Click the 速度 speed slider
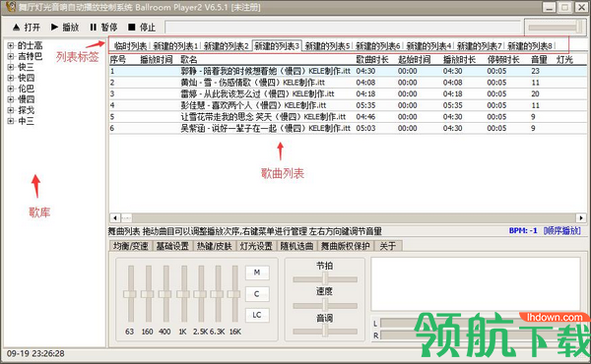591x364 pixels. [325, 305]
